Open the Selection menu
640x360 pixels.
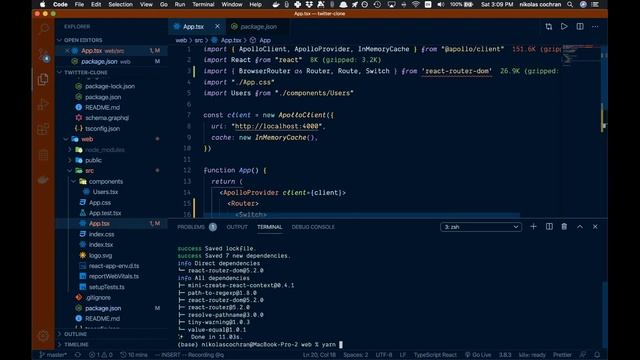coord(120,4)
